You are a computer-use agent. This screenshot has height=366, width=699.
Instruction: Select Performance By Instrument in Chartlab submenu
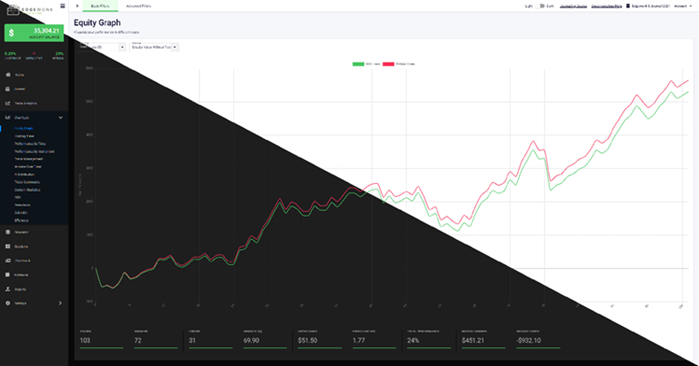tap(34, 152)
